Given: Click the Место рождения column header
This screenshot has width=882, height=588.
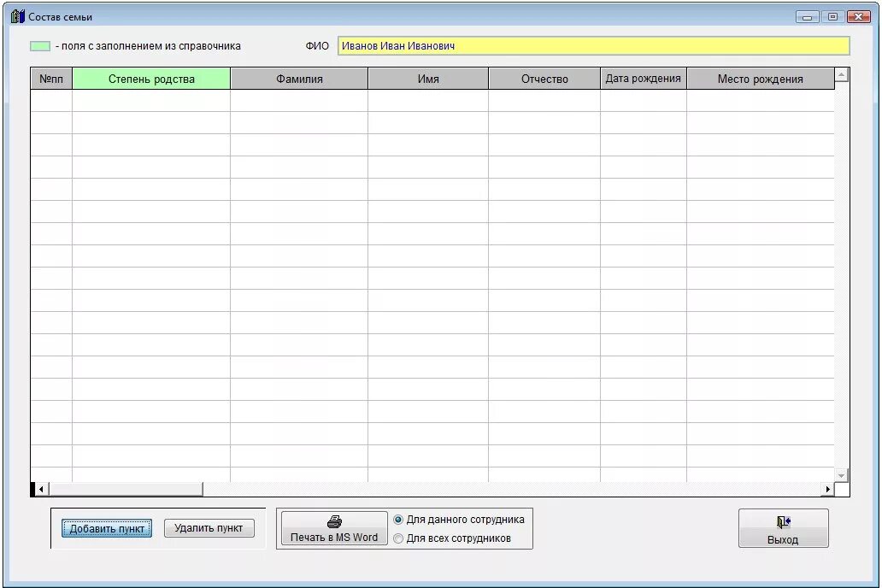Looking at the screenshot, I should point(761,79).
